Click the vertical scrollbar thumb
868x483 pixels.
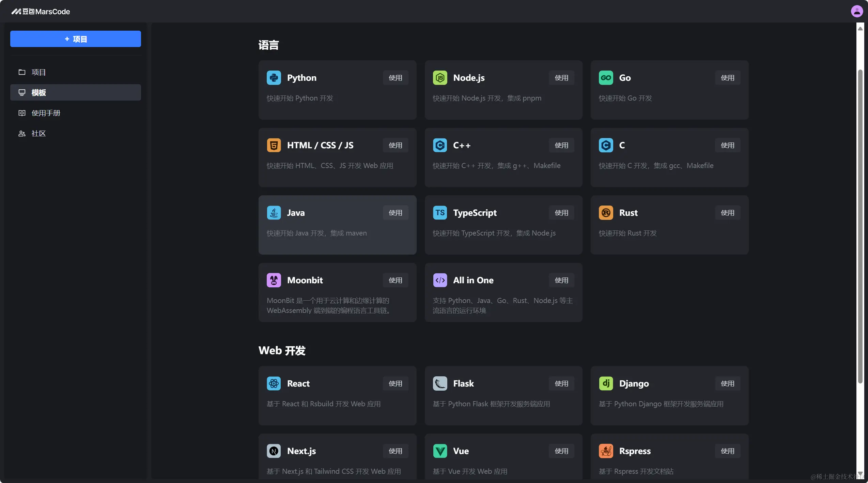(860, 226)
